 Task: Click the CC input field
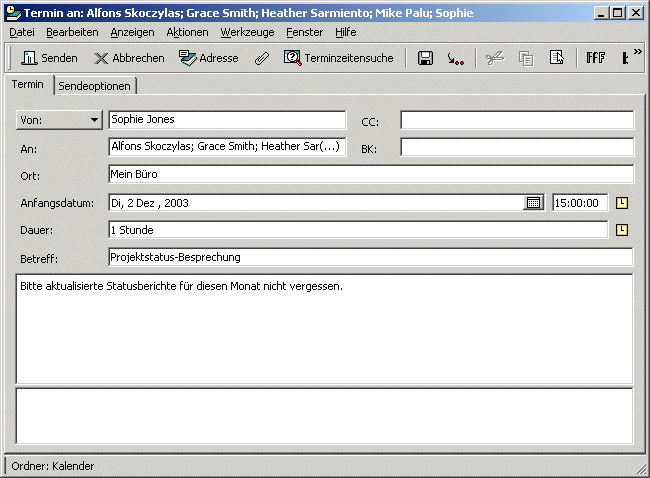(517, 120)
